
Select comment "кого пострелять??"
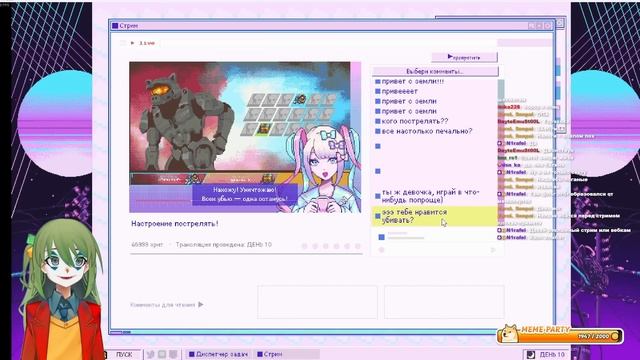(x=415, y=121)
